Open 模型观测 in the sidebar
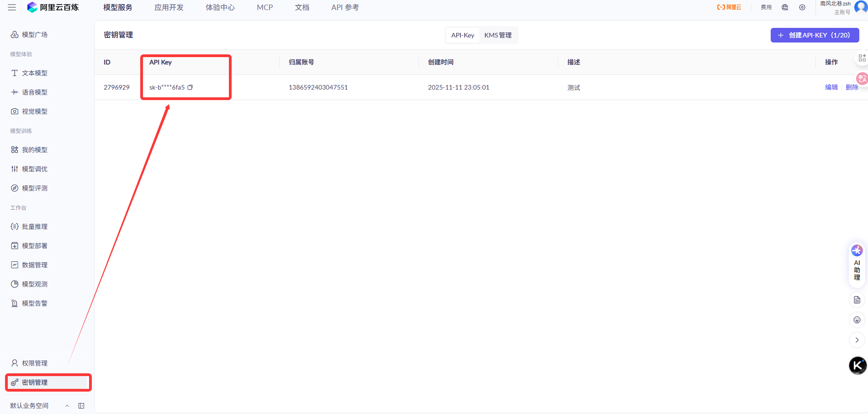The height and width of the screenshot is (414, 868). [x=35, y=284]
